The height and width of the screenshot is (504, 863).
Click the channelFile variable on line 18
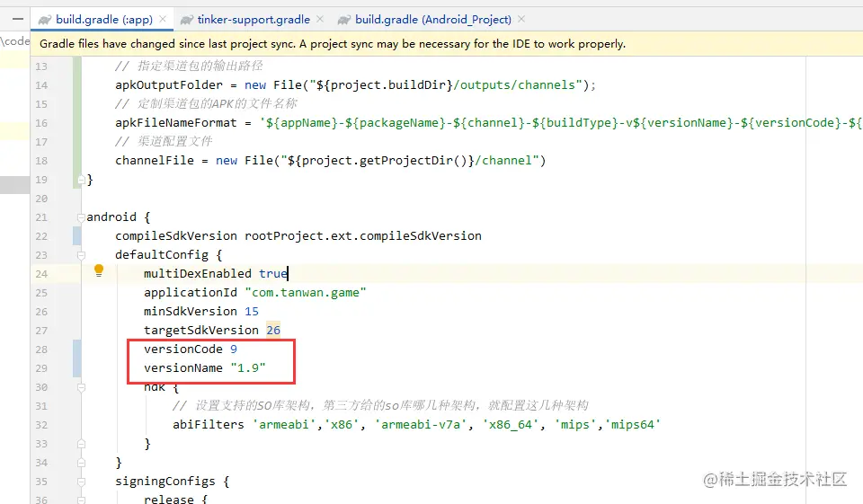point(155,160)
